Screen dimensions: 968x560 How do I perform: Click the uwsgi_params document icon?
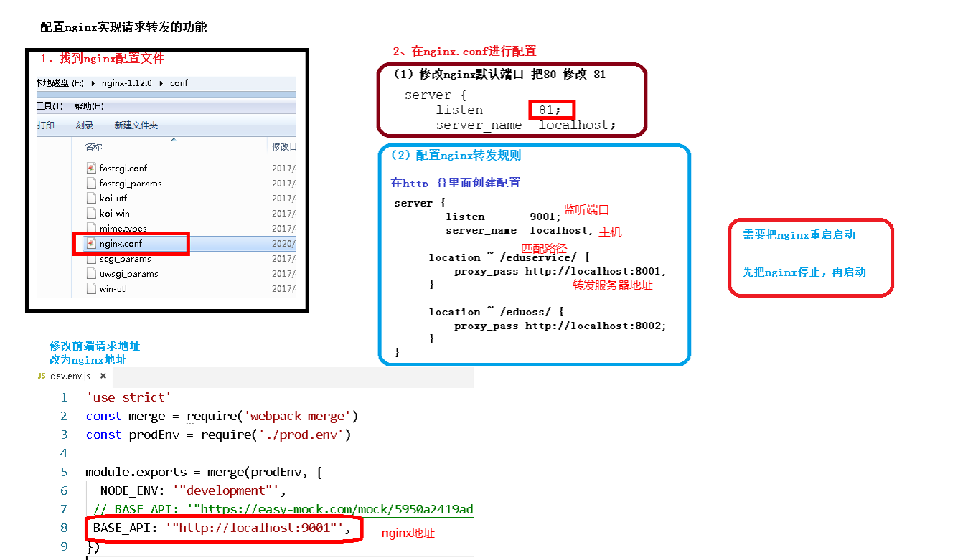(90, 273)
